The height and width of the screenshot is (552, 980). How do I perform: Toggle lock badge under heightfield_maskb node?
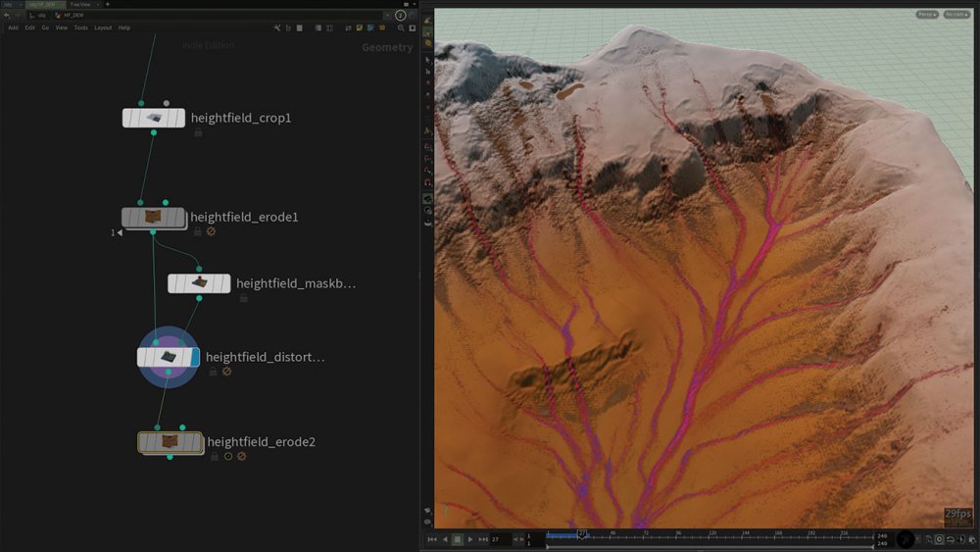tap(244, 298)
